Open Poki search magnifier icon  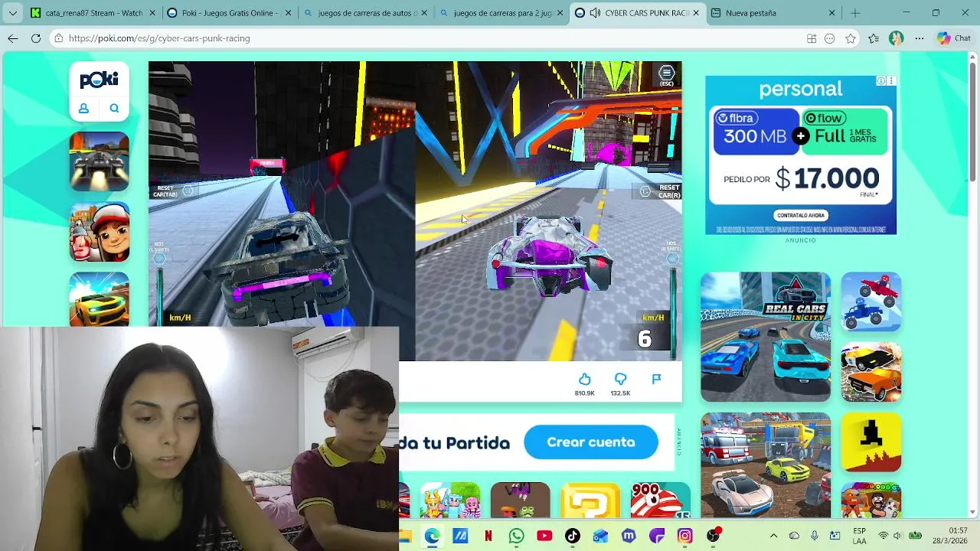tap(114, 109)
